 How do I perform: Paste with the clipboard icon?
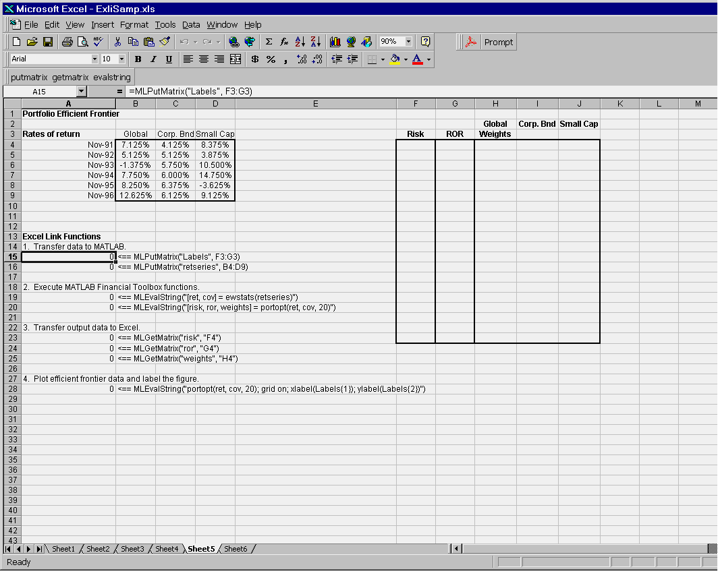(x=149, y=42)
